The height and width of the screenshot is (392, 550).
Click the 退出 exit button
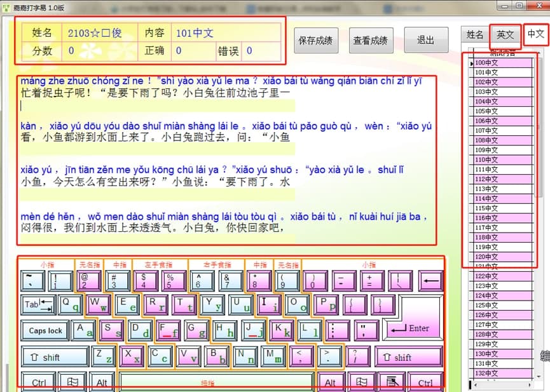coord(426,39)
